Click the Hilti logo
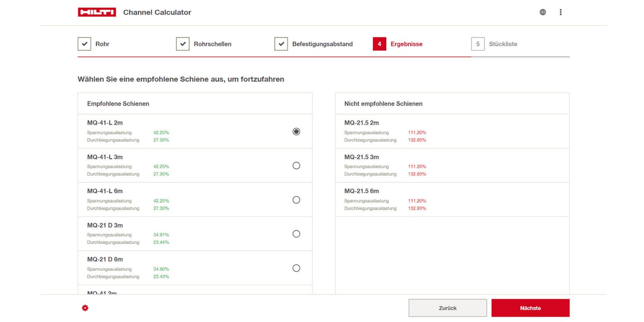 tap(97, 12)
